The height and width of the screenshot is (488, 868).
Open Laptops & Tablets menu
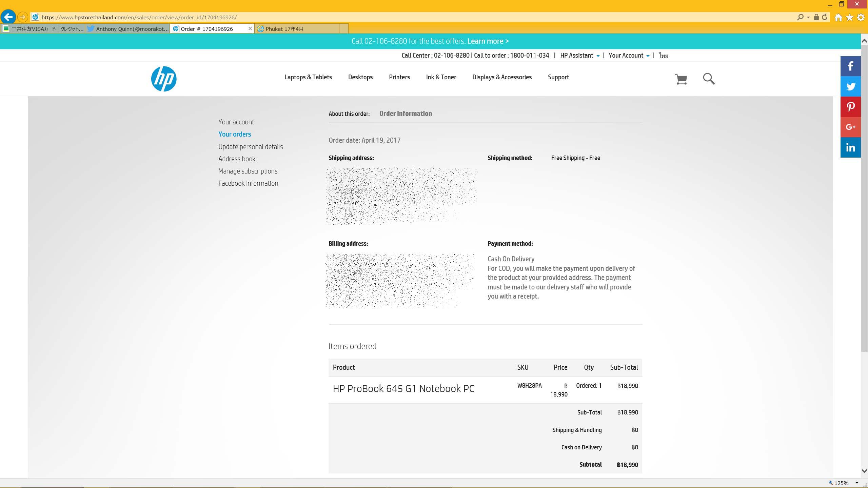(x=308, y=77)
